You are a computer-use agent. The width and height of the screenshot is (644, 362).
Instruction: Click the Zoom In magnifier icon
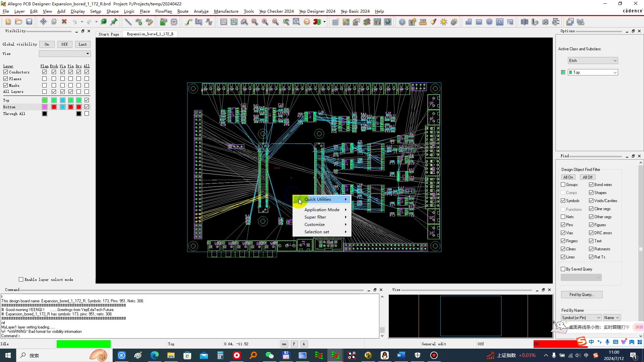pos(265,22)
